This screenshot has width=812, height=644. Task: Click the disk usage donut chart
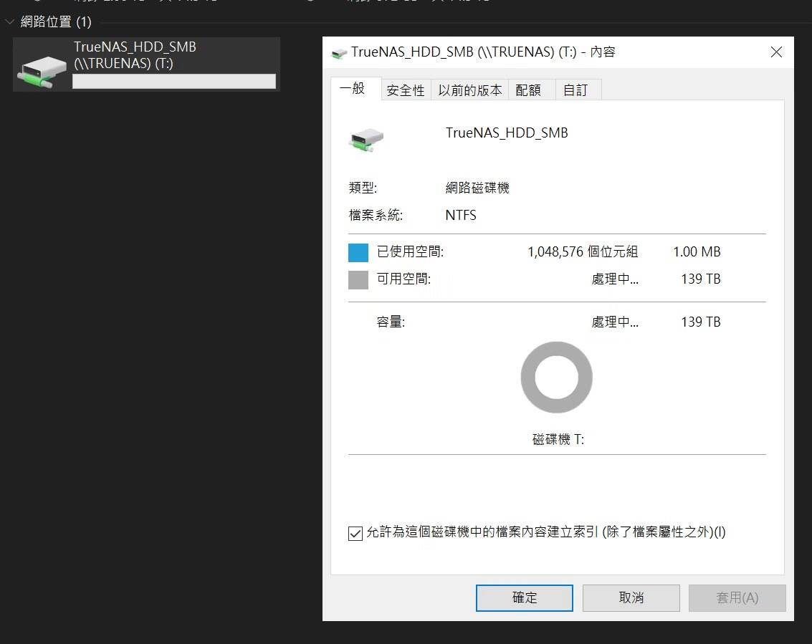click(x=557, y=378)
